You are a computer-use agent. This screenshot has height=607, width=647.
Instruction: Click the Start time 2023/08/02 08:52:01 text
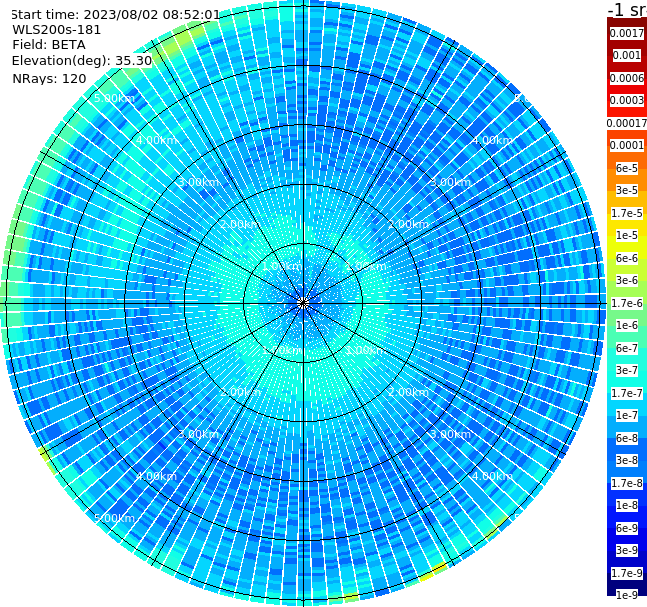[x=115, y=14]
